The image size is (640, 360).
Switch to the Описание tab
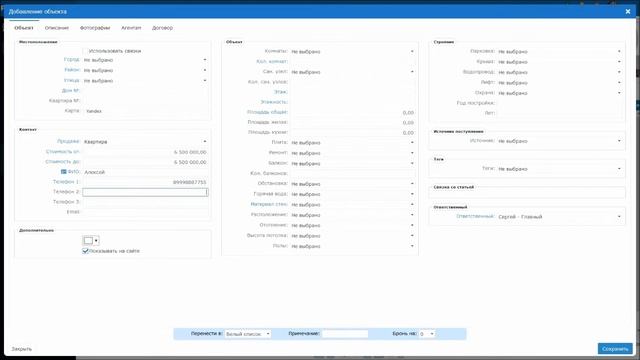[57, 28]
